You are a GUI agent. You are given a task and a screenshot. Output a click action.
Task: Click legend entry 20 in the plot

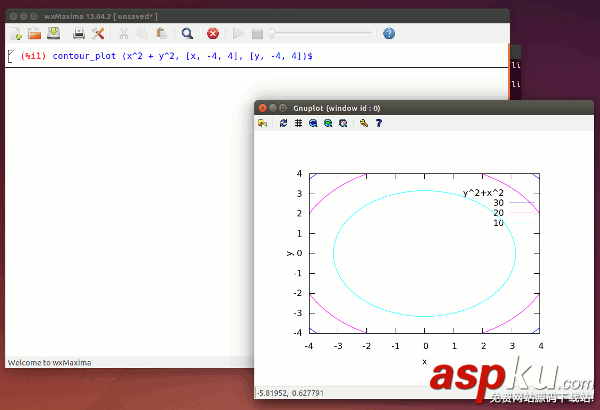(498, 212)
